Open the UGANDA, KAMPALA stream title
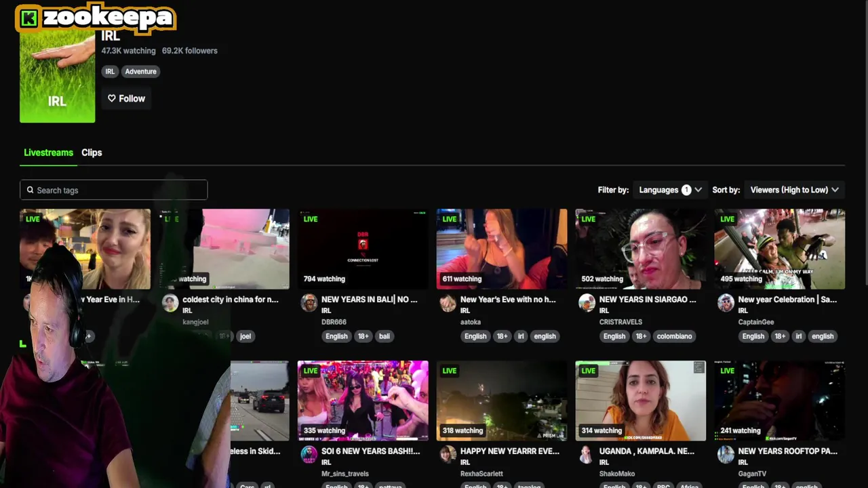 pyautogui.click(x=647, y=451)
